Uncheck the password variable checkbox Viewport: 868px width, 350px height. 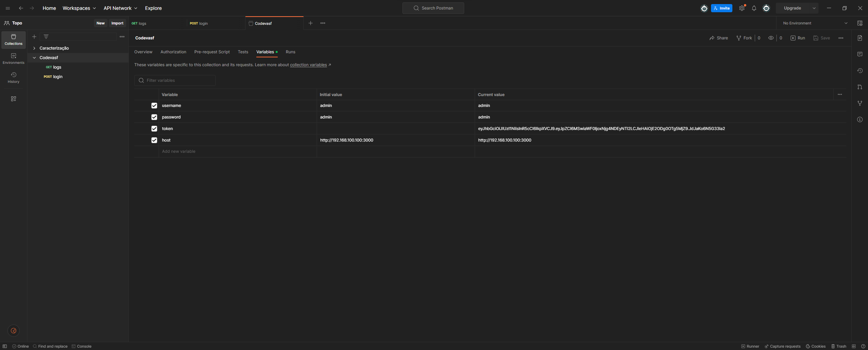point(154,117)
